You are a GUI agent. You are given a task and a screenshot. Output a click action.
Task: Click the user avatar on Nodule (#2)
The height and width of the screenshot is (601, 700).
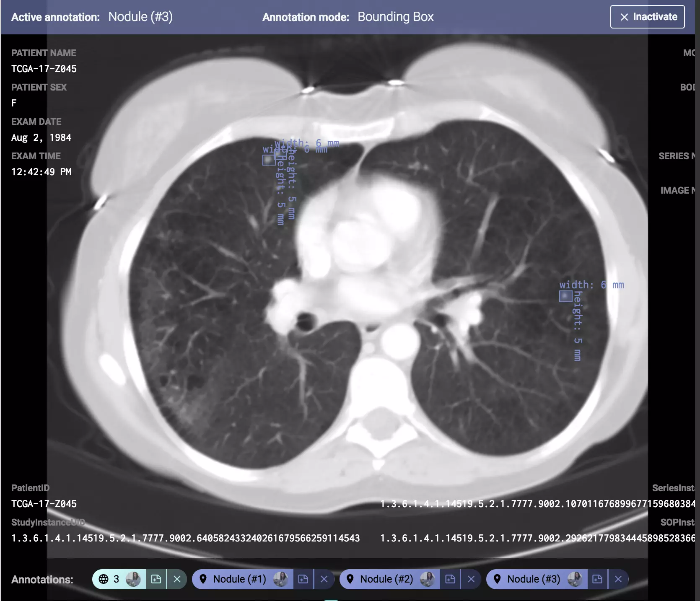pos(427,579)
